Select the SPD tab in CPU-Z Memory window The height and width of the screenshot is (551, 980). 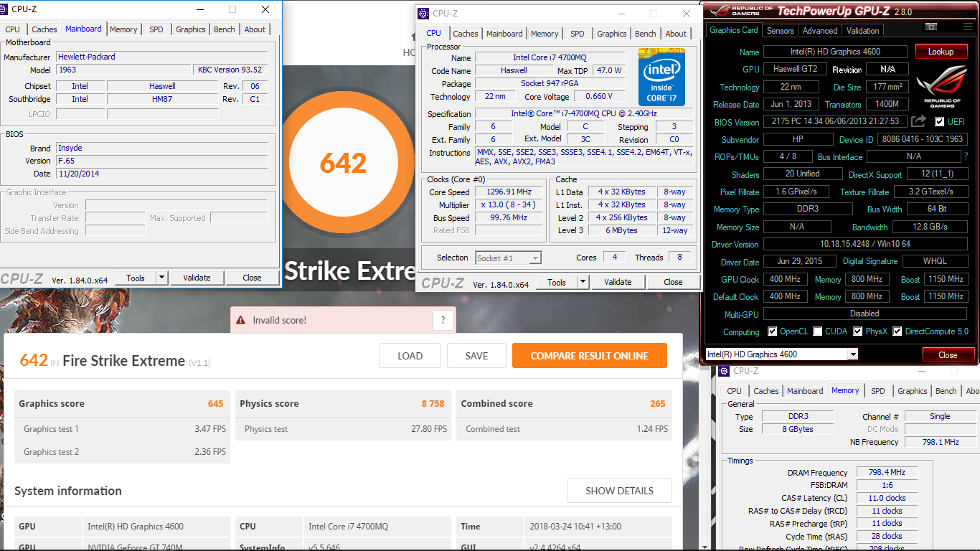[x=877, y=391]
